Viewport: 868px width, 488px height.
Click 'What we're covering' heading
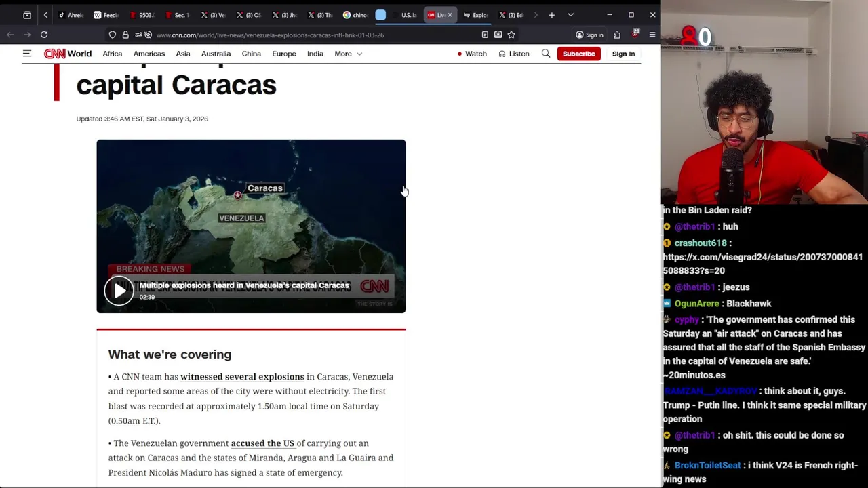point(170,354)
